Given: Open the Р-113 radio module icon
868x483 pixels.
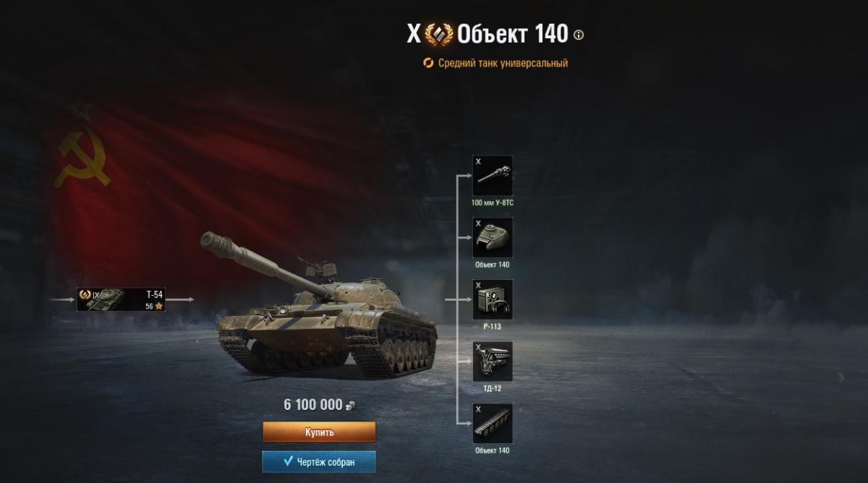Looking at the screenshot, I should coord(493,299).
